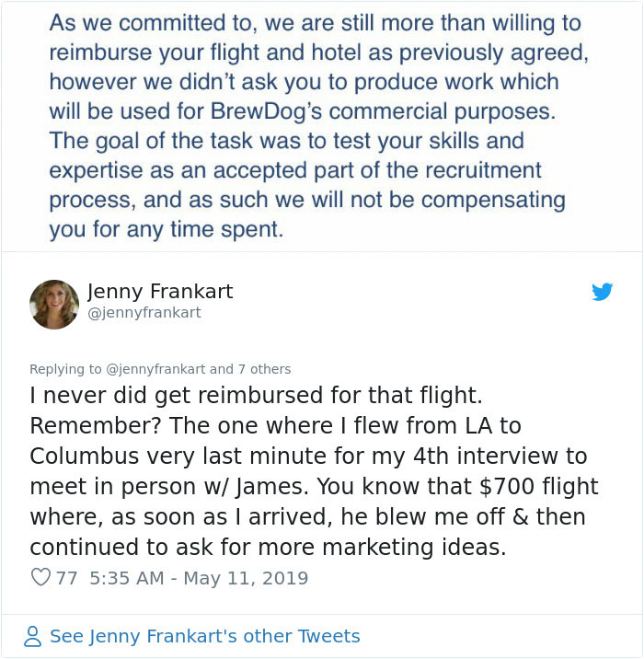
Task: Open the screenshot image about BrewDog reimbursement
Action: point(321,124)
